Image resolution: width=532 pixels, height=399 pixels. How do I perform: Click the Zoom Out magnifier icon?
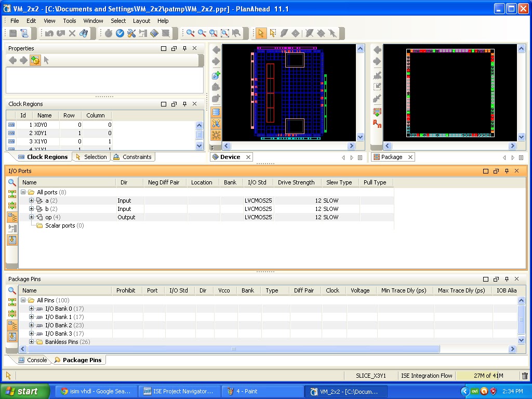pos(202,33)
